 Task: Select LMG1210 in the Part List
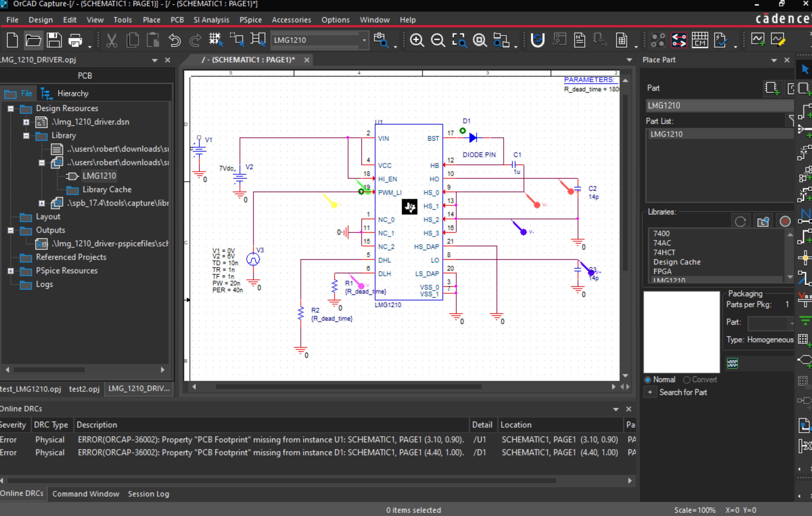click(666, 134)
